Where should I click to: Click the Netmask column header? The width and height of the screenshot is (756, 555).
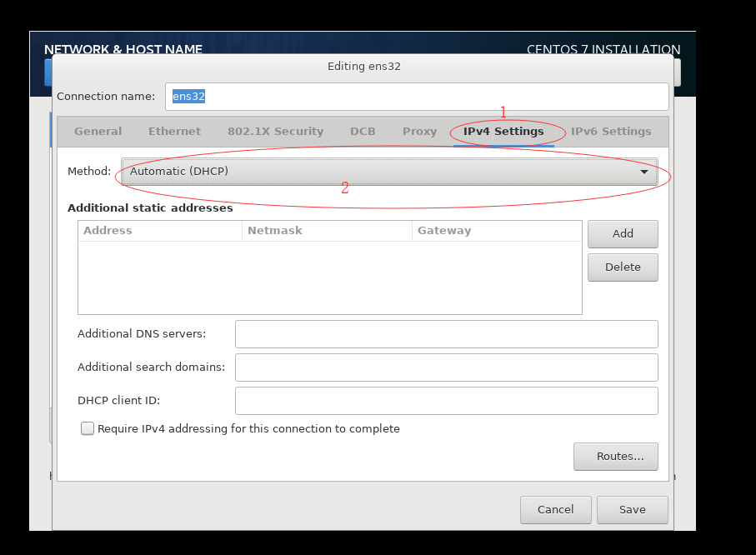(x=327, y=231)
